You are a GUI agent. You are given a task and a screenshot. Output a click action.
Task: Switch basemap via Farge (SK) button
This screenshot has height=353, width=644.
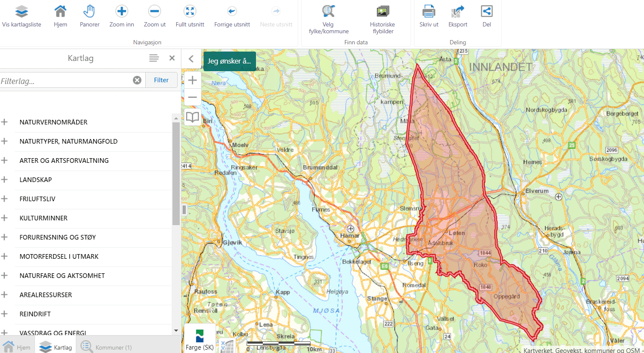[x=200, y=339]
